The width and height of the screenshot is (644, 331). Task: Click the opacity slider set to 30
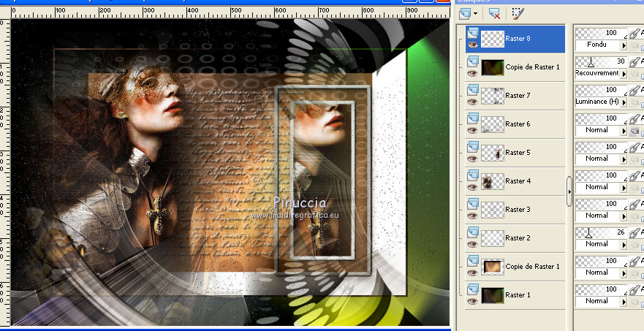[x=601, y=61]
